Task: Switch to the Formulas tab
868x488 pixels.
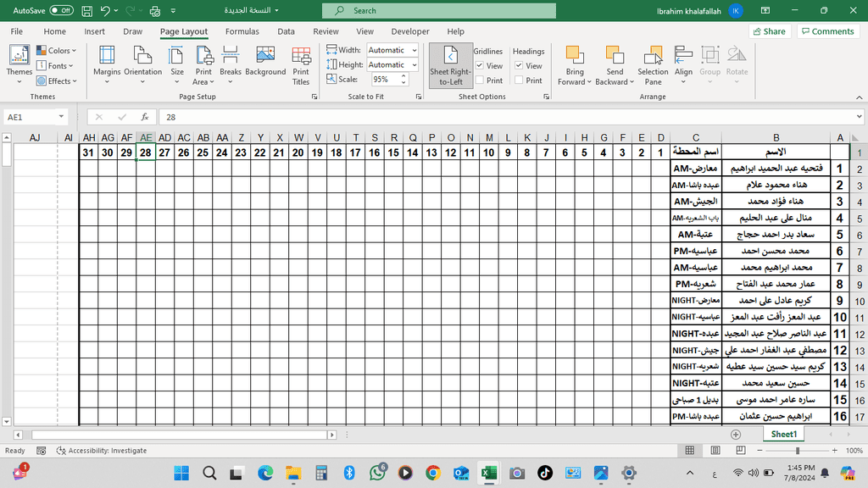Action: [242, 31]
